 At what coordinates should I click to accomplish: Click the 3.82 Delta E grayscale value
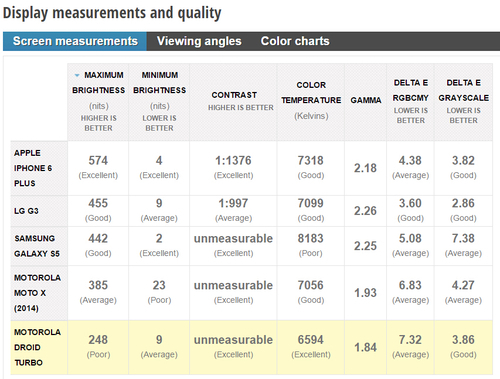(463, 161)
